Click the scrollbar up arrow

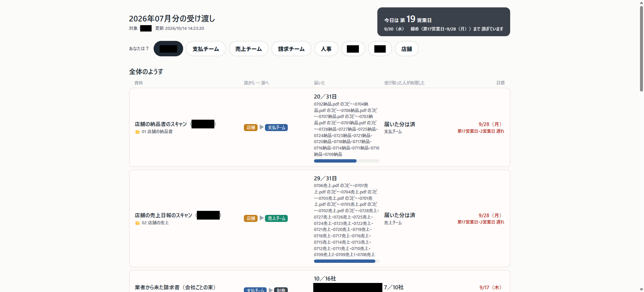point(641,3)
